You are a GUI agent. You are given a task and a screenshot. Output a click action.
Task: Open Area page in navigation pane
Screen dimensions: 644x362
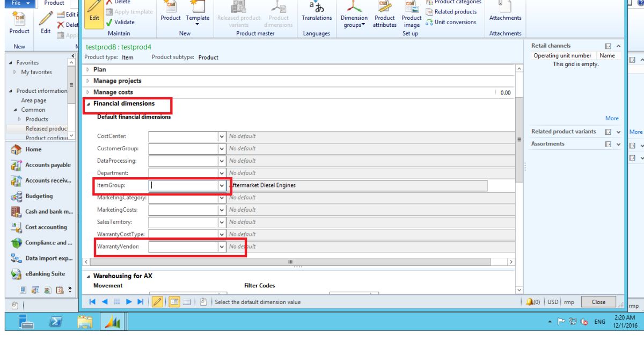click(x=34, y=100)
